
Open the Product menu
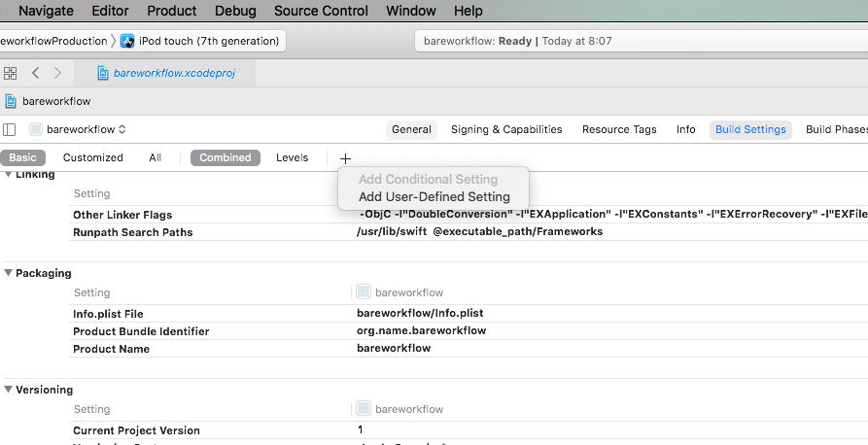(172, 11)
